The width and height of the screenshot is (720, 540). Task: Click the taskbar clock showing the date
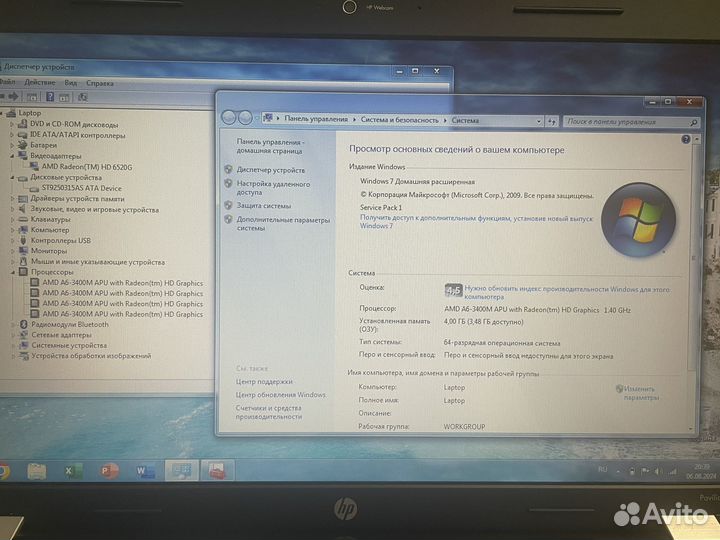click(703, 472)
